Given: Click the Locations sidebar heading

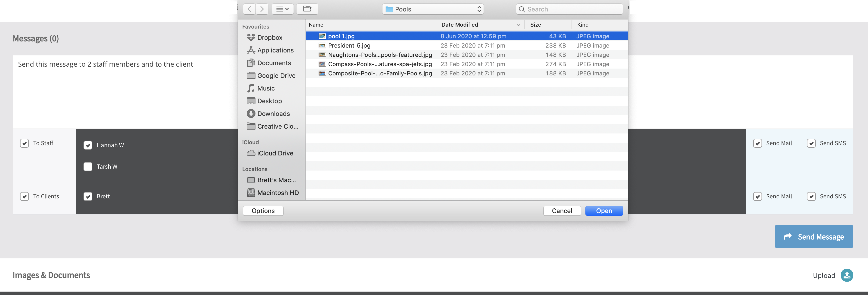Looking at the screenshot, I should (254, 169).
